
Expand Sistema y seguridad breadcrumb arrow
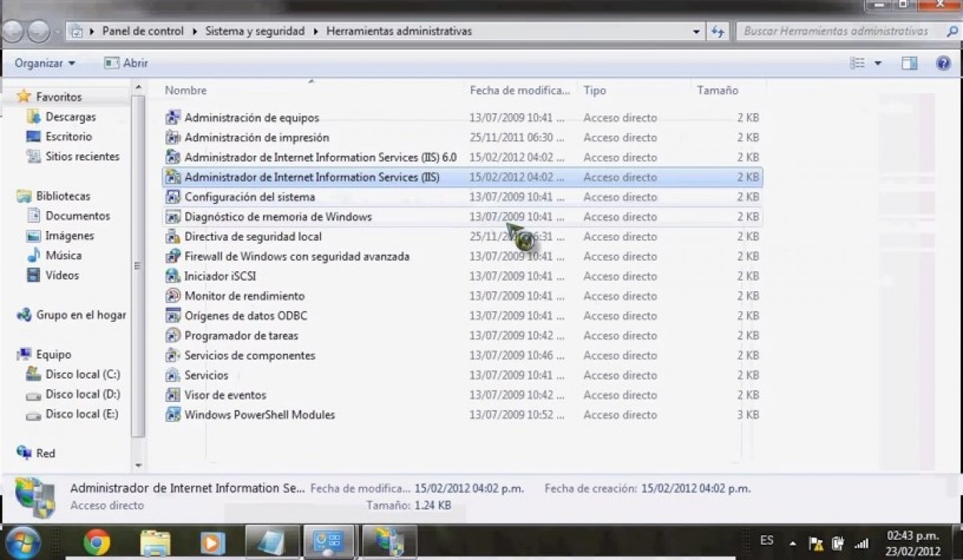(318, 31)
